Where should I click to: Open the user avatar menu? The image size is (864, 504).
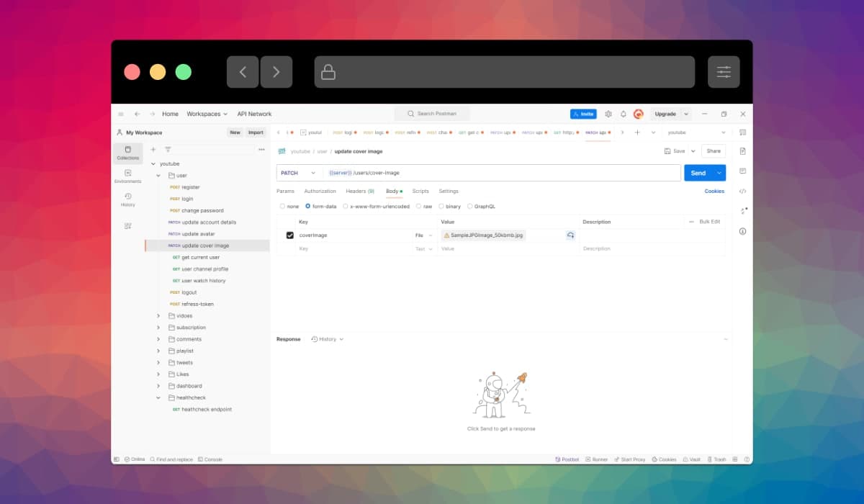[x=638, y=114]
